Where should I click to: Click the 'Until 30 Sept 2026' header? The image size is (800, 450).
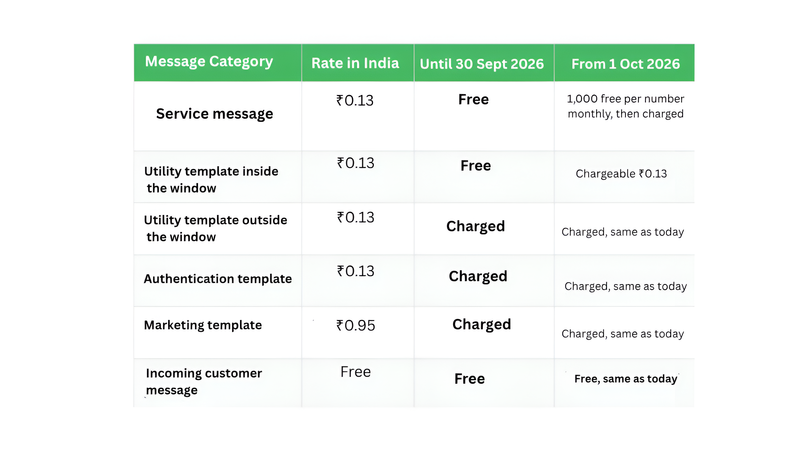click(x=482, y=64)
